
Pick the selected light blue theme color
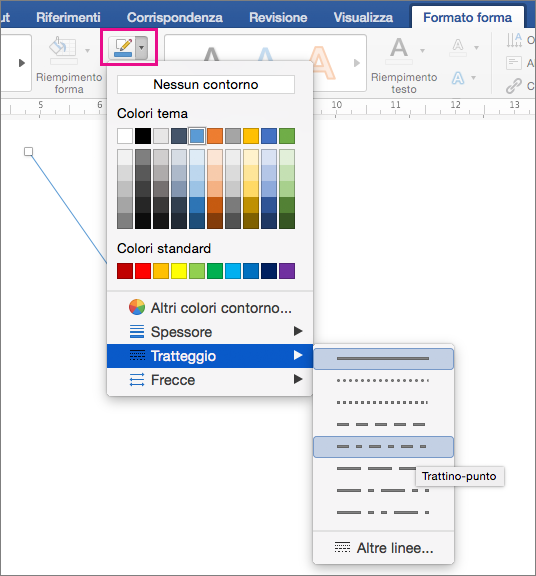coord(197,136)
